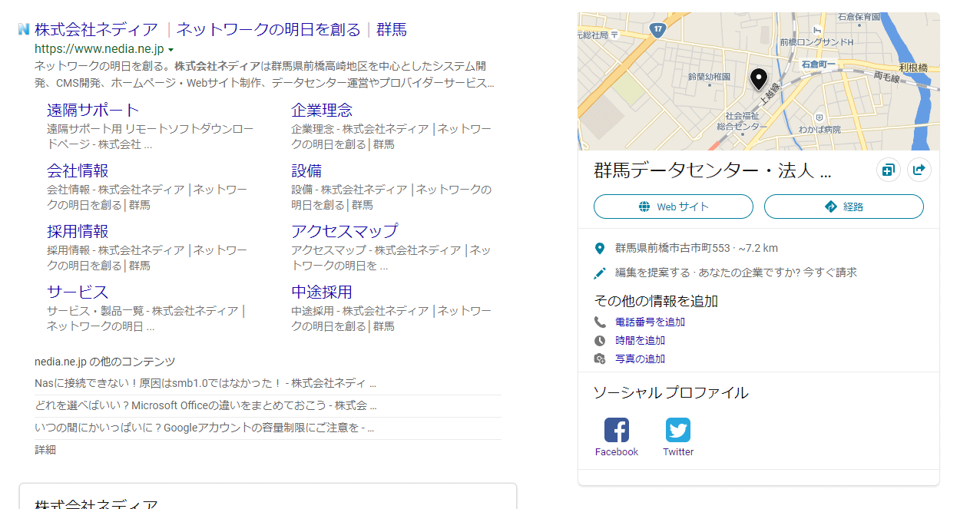Click the clock icon beside 時間を追加
The height and width of the screenshot is (509, 980).
[600, 341]
